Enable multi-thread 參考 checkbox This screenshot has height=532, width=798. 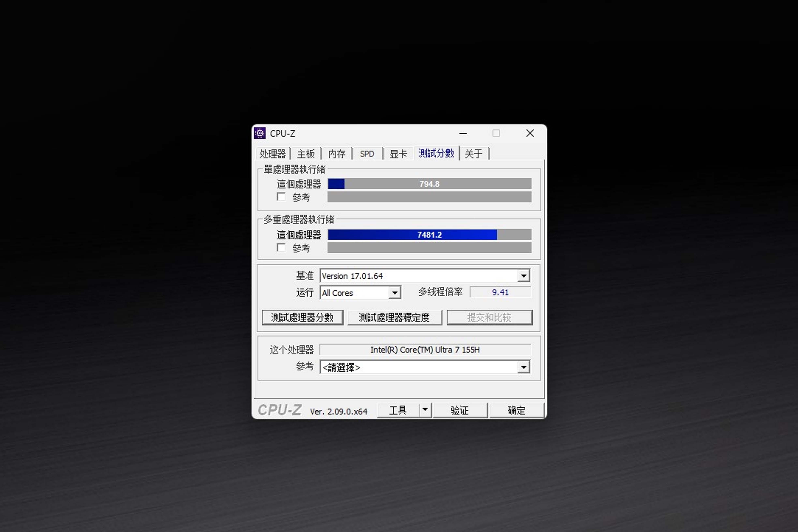[281, 247]
